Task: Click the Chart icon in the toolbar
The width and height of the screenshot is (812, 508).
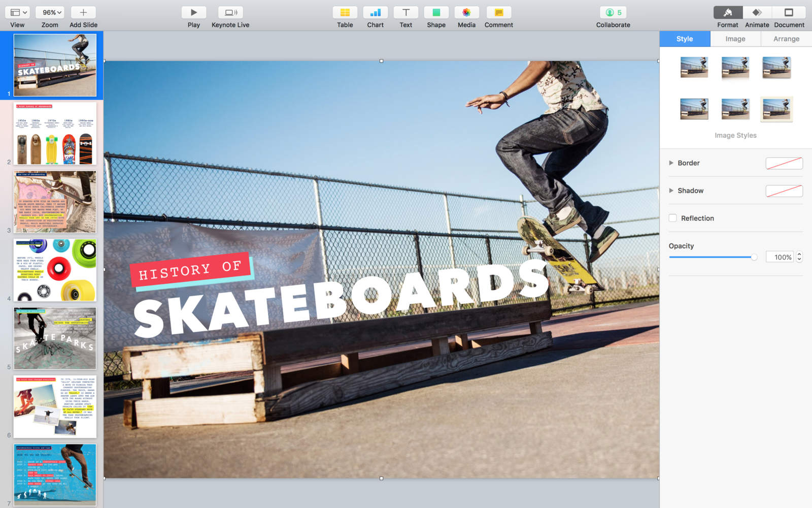Action: coord(375,13)
